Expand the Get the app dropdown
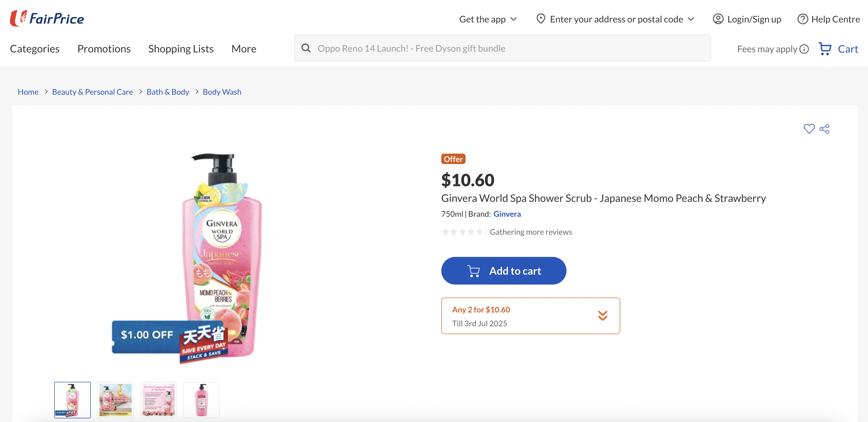868x422 pixels. point(487,19)
